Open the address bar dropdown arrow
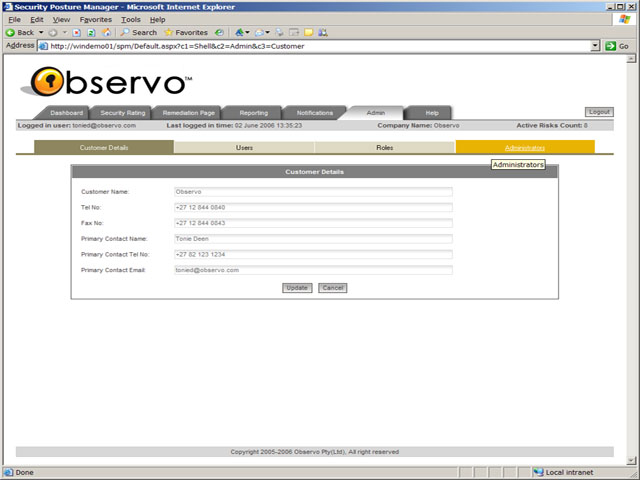Image resolution: width=640 pixels, height=480 pixels. point(595,46)
